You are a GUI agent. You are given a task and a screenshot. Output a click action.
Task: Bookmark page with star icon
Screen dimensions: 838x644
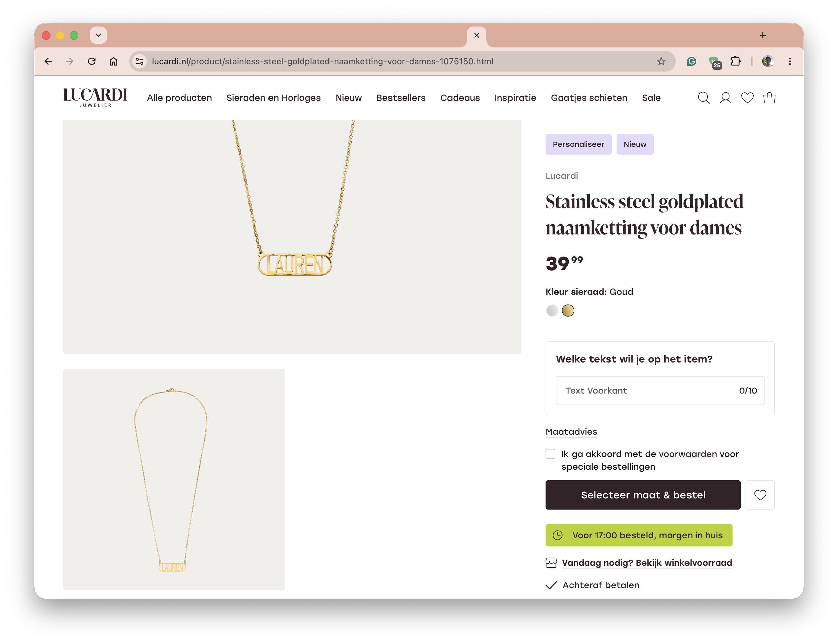661,61
